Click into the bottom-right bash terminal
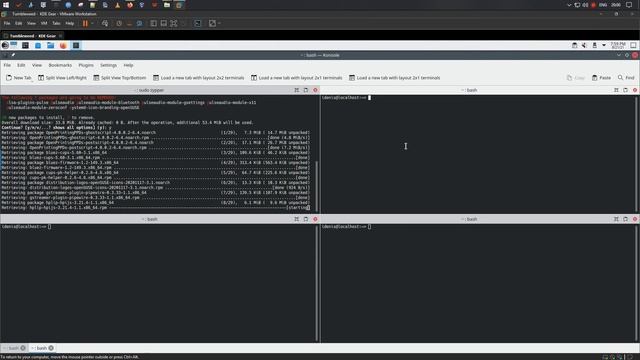This screenshot has width=640, height=360. pos(478,283)
